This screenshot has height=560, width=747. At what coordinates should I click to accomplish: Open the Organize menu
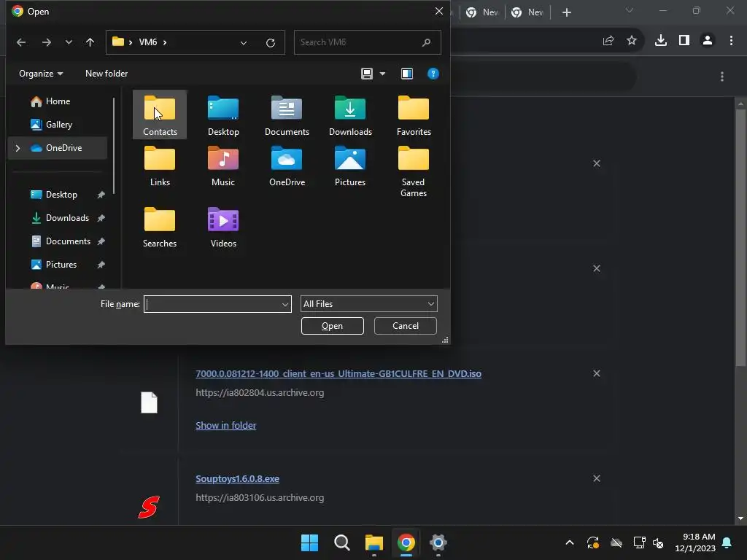(41, 74)
